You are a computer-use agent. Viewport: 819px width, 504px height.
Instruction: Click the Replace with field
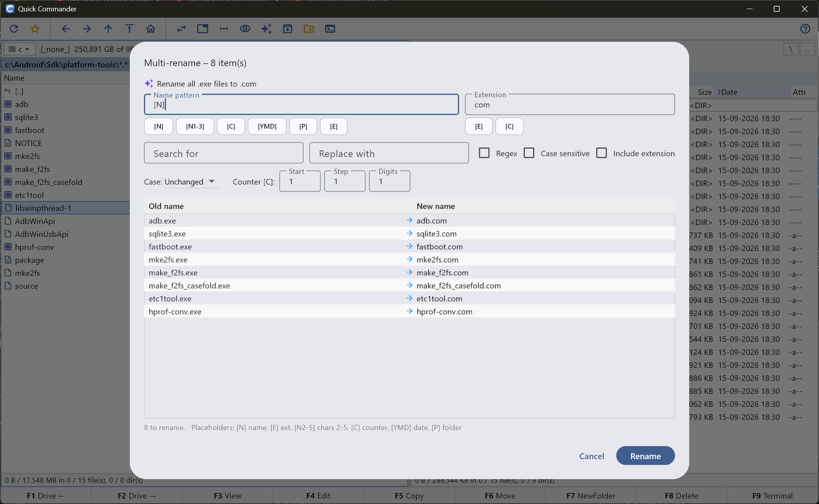tap(389, 153)
